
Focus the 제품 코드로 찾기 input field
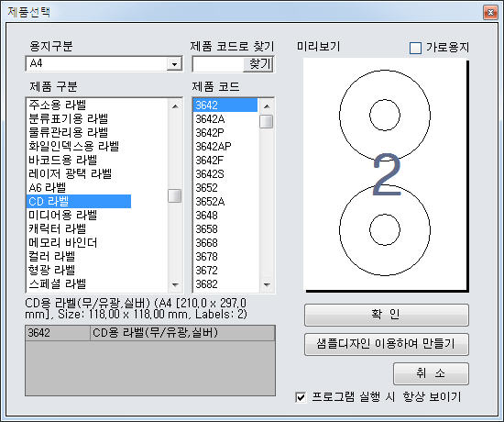tap(218, 63)
